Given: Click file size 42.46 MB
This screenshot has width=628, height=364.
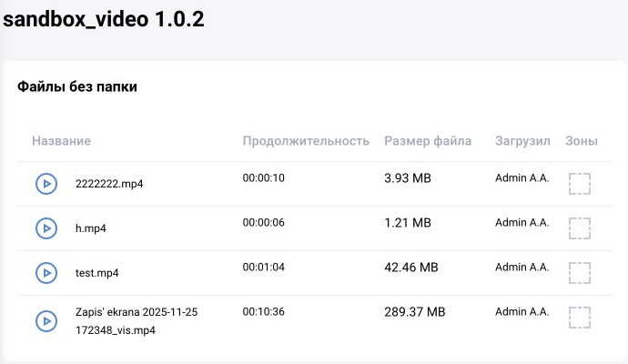Looking at the screenshot, I should click(411, 268).
